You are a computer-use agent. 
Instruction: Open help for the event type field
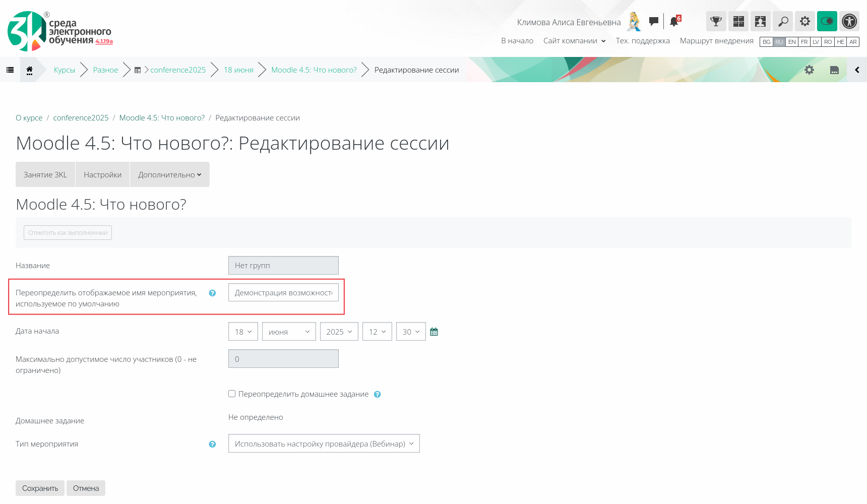point(212,444)
